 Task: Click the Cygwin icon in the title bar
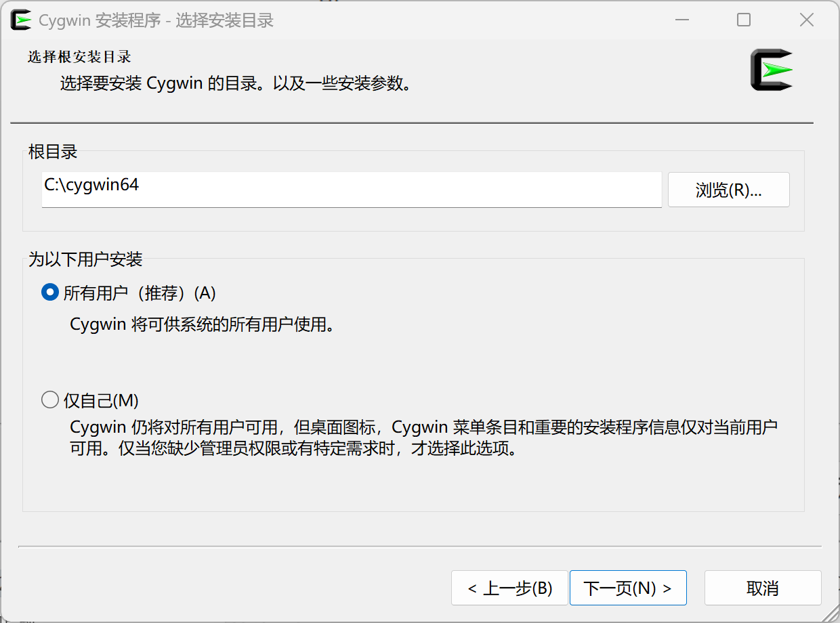click(x=22, y=20)
